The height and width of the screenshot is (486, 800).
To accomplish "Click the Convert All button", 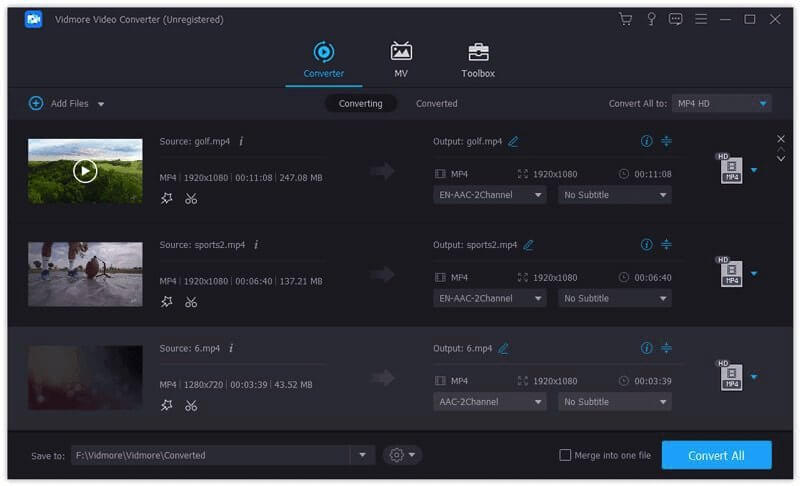I will click(716, 455).
